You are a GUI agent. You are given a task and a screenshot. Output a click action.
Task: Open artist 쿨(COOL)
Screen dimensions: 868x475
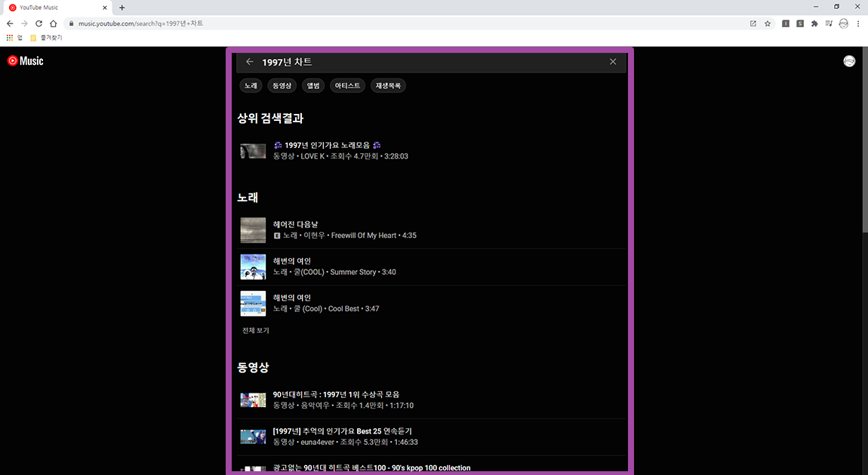(309, 272)
